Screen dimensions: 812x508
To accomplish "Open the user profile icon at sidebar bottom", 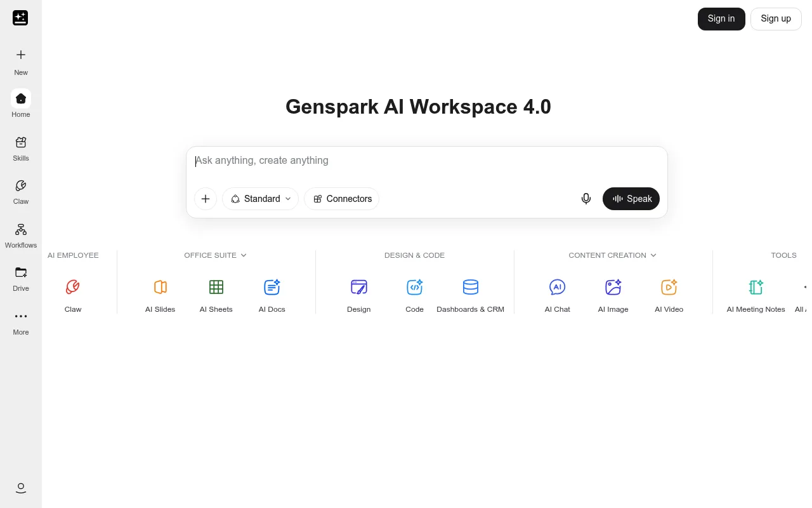I will [21, 488].
